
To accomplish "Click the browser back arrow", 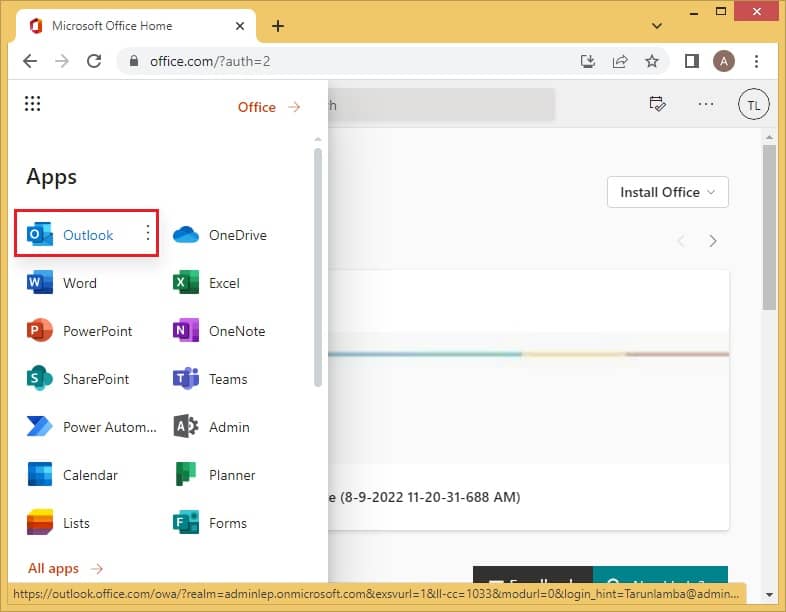I will click(x=30, y=61).
